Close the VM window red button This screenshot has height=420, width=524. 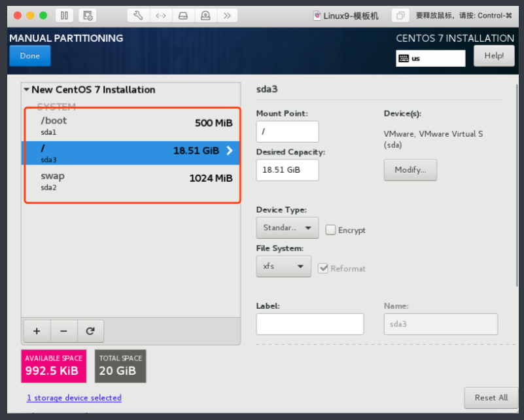pos(18,15)
